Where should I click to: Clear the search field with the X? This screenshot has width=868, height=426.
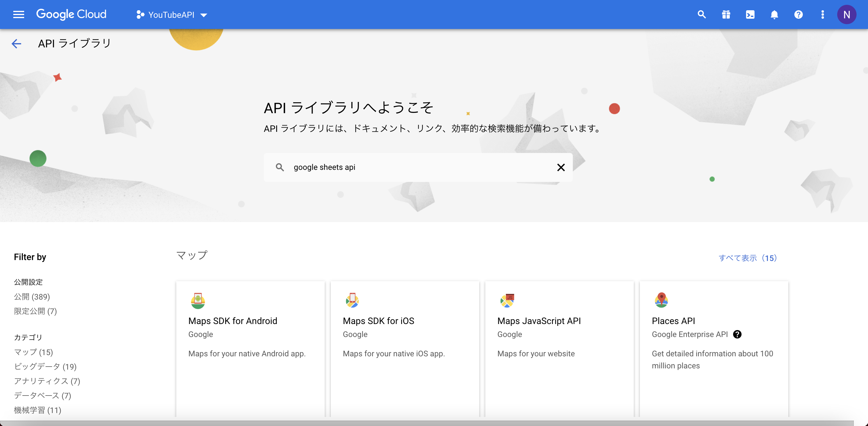point(561,167)
